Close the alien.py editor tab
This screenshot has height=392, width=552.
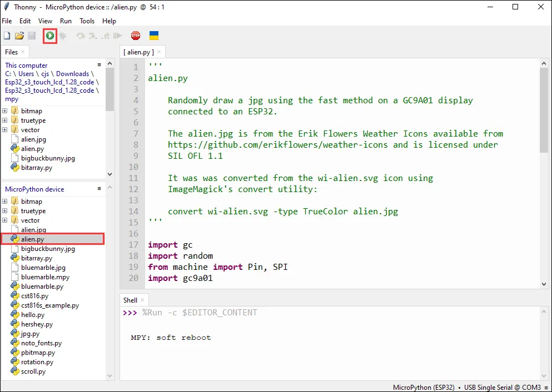click(x=159, y=52)
